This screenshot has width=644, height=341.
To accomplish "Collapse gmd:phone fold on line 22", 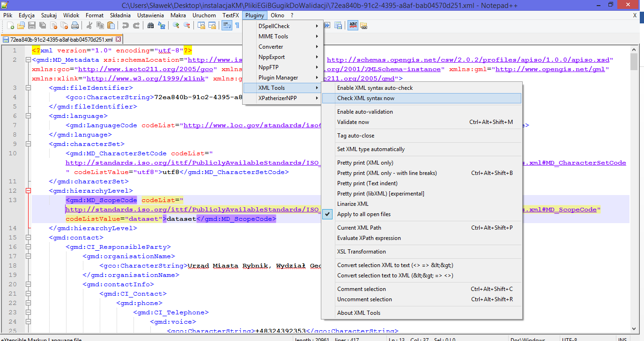I will coord(28,303).
